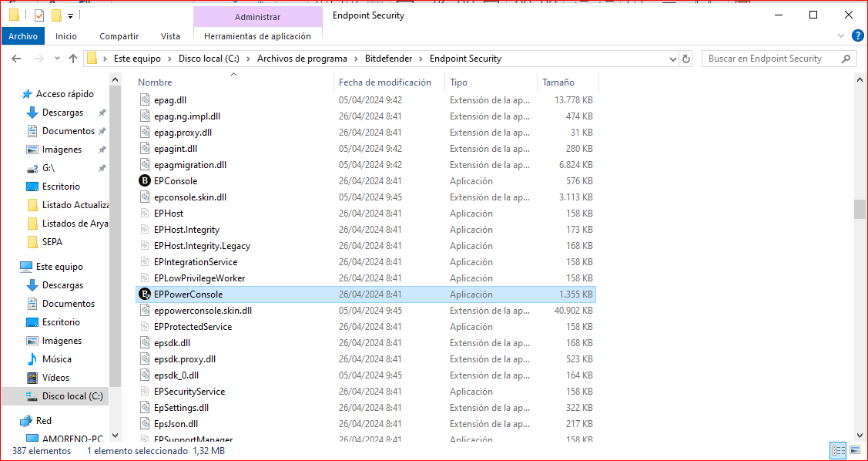Click the Properties icon in the title bar
Viewport: 868px width, 461px height.
click(x=39, y=15)
